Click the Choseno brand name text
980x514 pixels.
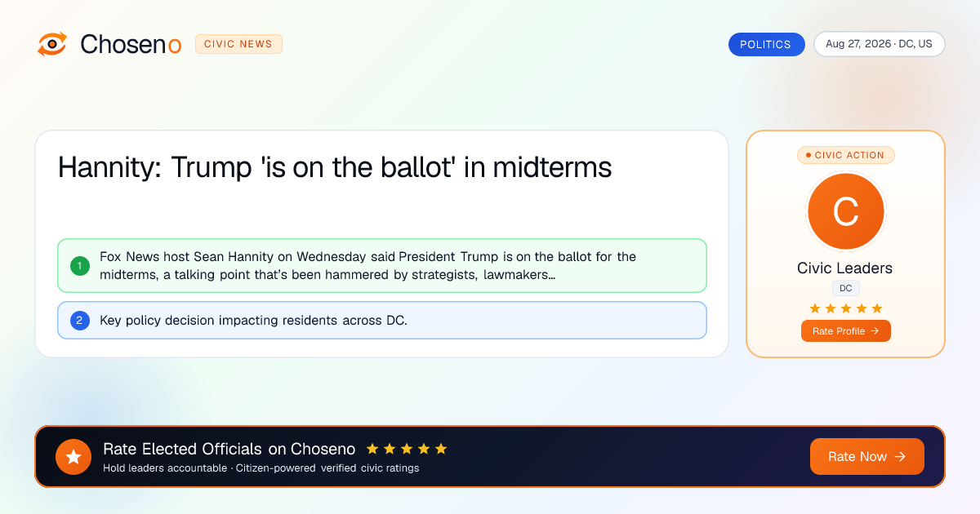pyautogui.click(x=131, y=44)
